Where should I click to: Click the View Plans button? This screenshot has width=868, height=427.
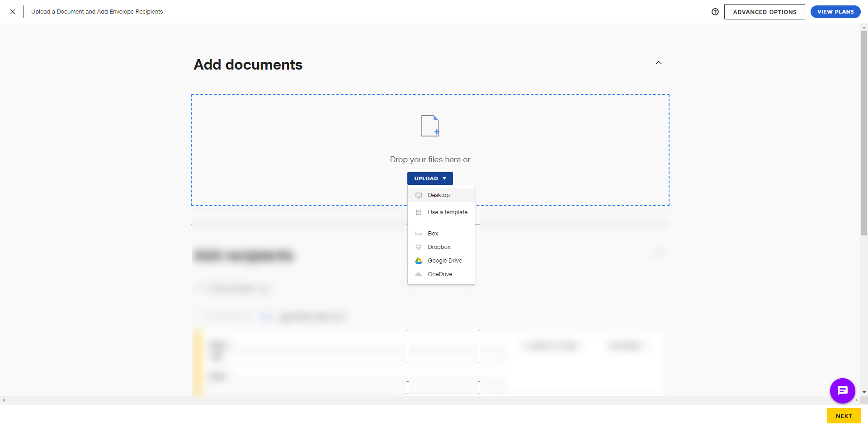(x=835, y=12)
